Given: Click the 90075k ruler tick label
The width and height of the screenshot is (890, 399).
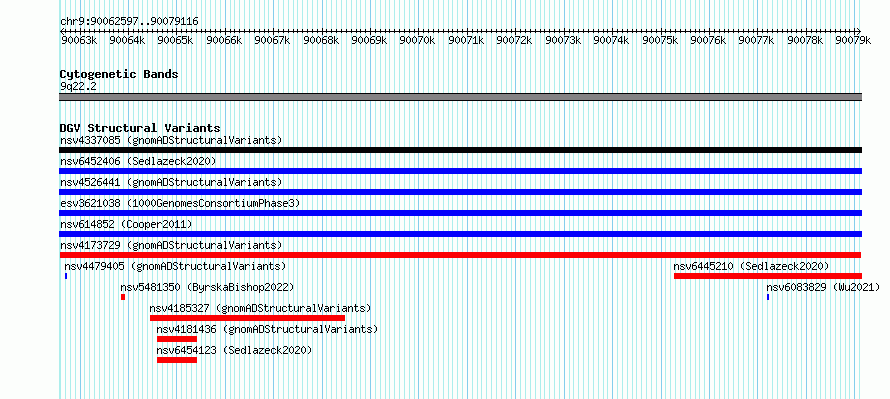Looking at the screenshot, I should pos(660,40).
